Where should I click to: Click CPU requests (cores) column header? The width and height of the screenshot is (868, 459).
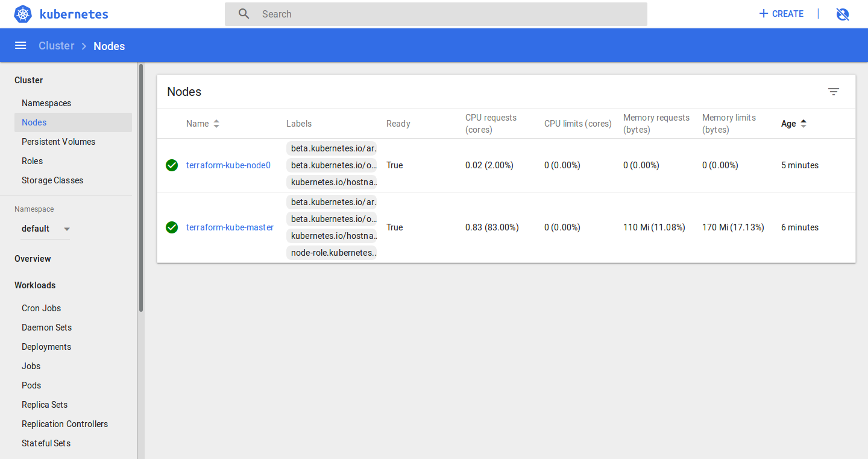pyautogui.click(x=491, y=124)
